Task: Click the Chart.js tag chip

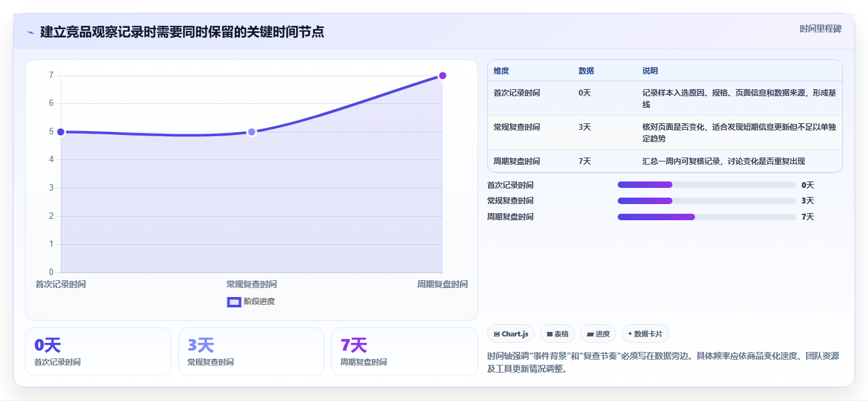Action: 511,334
